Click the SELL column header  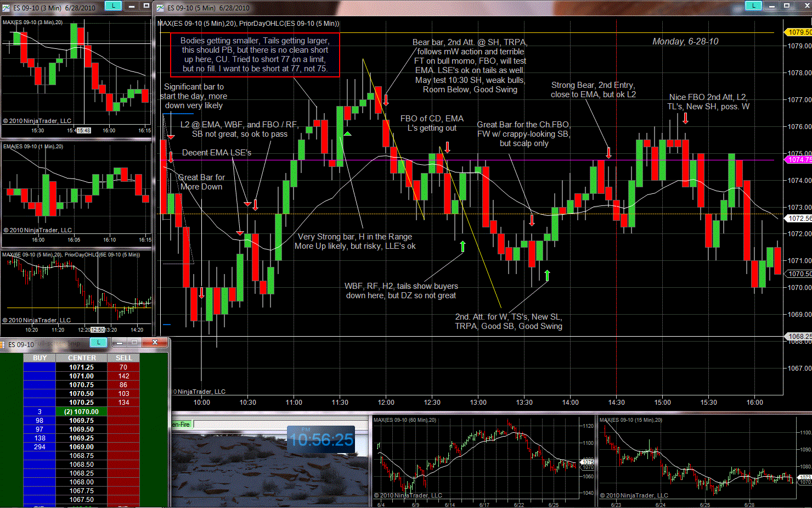pyautogui.click(x=123, y=358)
